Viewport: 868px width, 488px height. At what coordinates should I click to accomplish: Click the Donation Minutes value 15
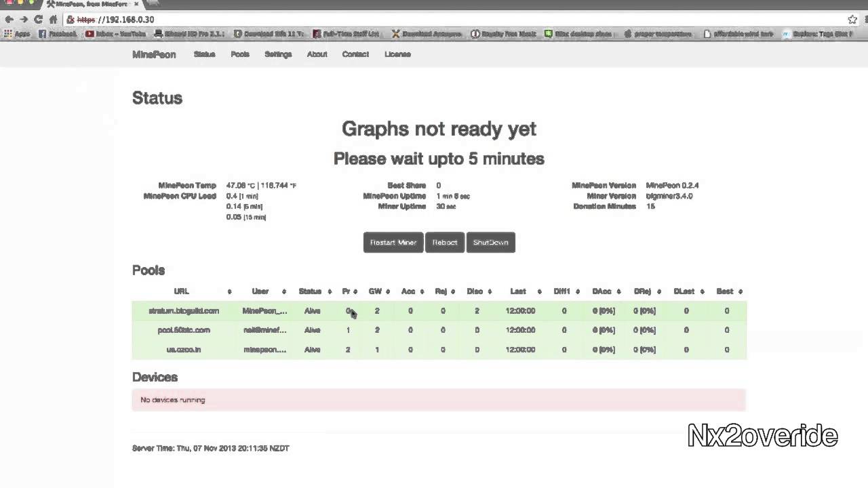tap(650, 206)
